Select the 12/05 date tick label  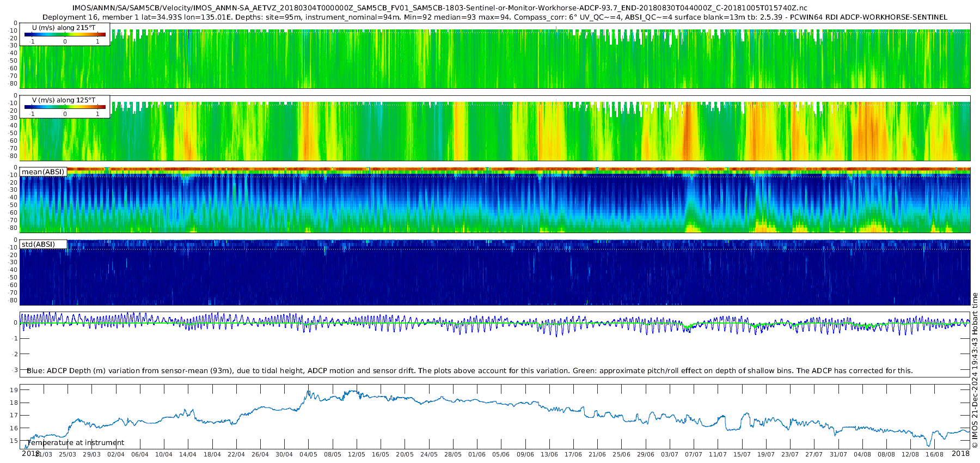[357, 454]
